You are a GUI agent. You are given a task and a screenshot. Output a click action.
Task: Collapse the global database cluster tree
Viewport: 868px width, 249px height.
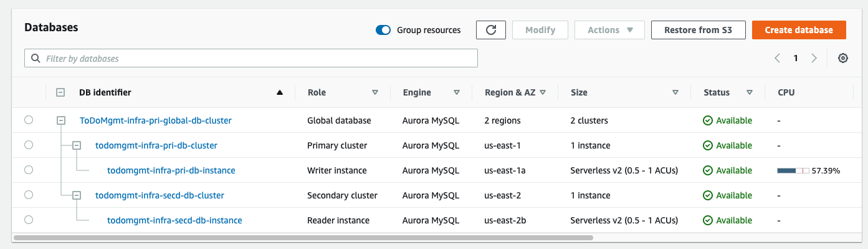(61, 120)
